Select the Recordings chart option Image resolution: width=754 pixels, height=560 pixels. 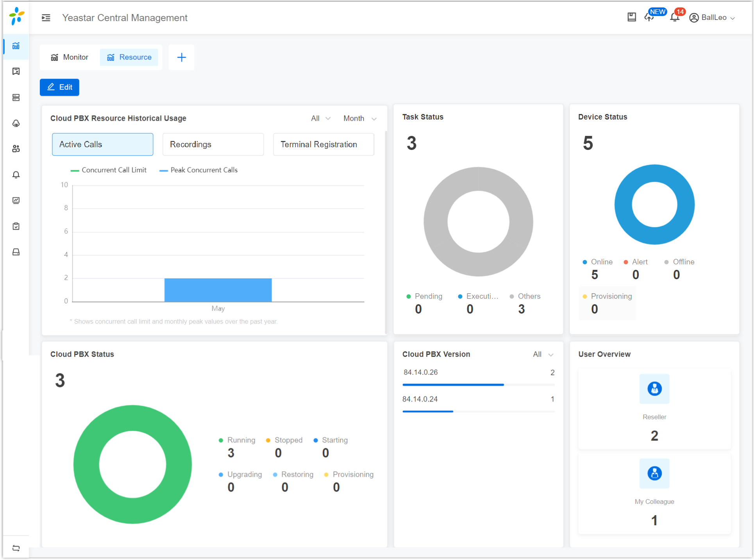pos(213,144)
